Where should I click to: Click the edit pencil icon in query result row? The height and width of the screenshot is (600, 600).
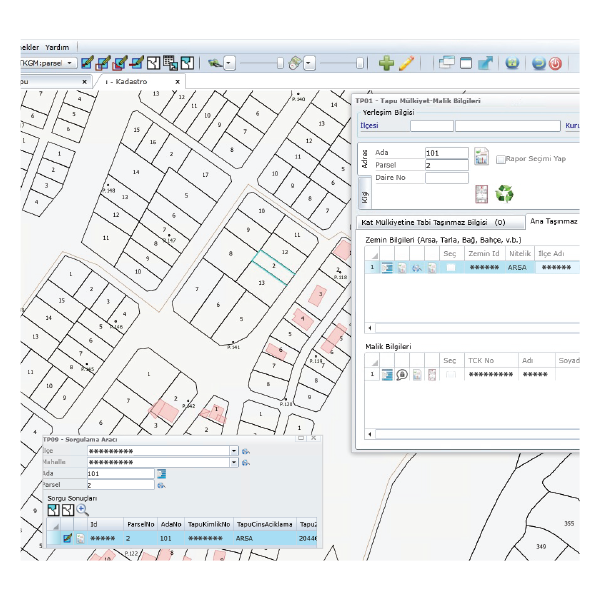click(x=68, y=538)
